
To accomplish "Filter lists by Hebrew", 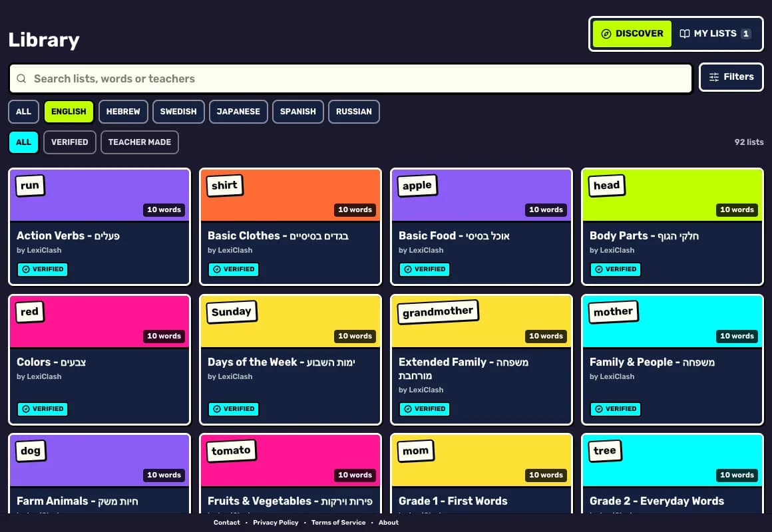I will click(x=123, y=112).
